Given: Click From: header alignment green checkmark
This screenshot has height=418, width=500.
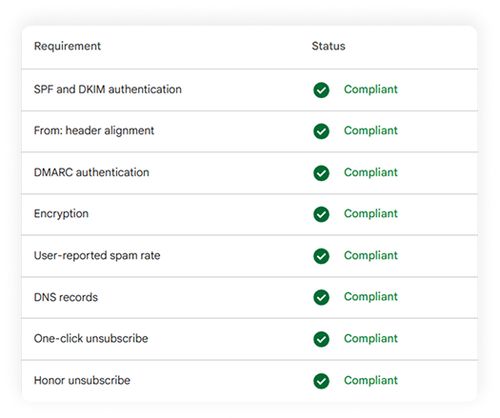Looking at the screenshot, I should click(321, 131).
